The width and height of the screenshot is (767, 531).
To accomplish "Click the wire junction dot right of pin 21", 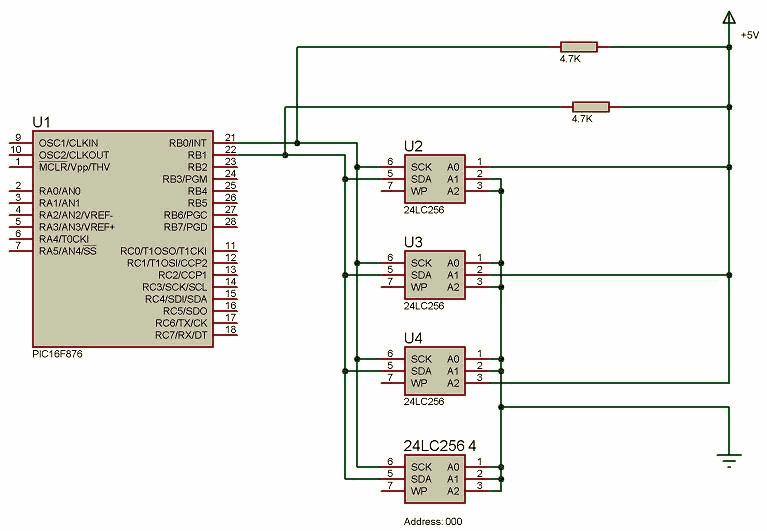I will (x=297, y=143).
